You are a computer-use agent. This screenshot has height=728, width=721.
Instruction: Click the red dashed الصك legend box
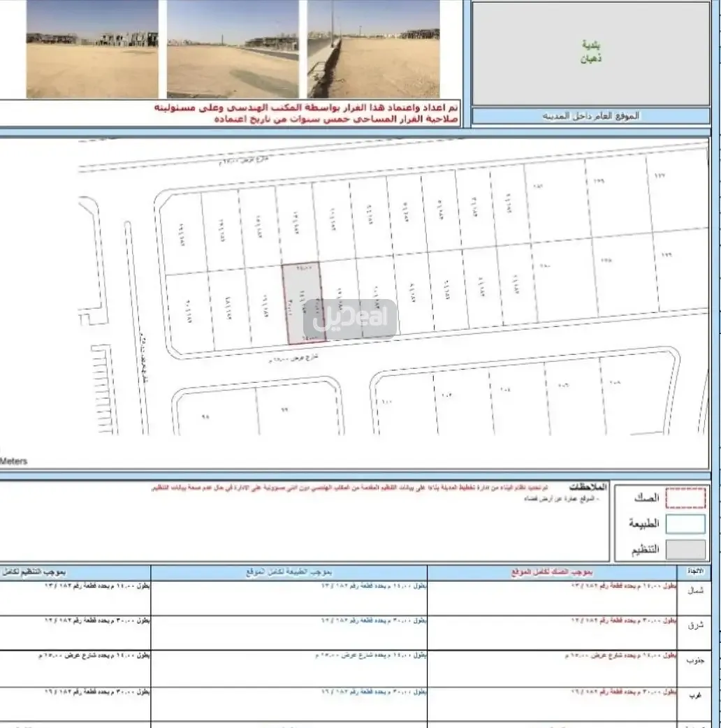click(685, 497)
